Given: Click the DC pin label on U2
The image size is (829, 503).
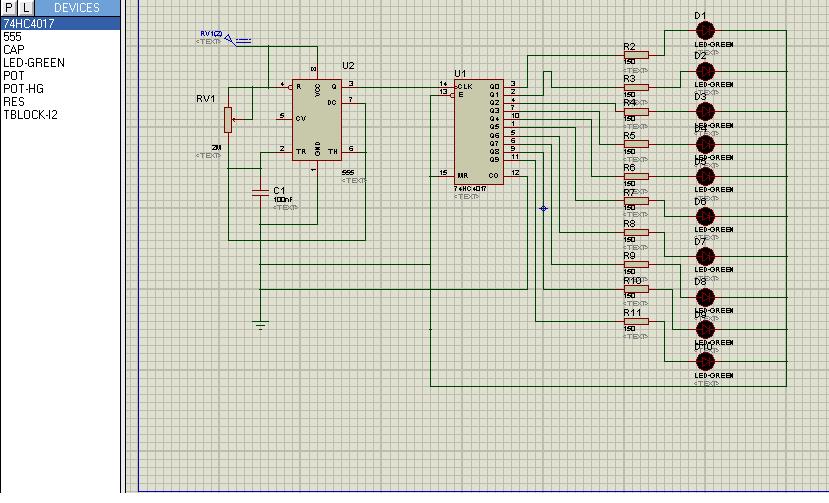Looking at the screenshot, I should click(x=332, y=103).
